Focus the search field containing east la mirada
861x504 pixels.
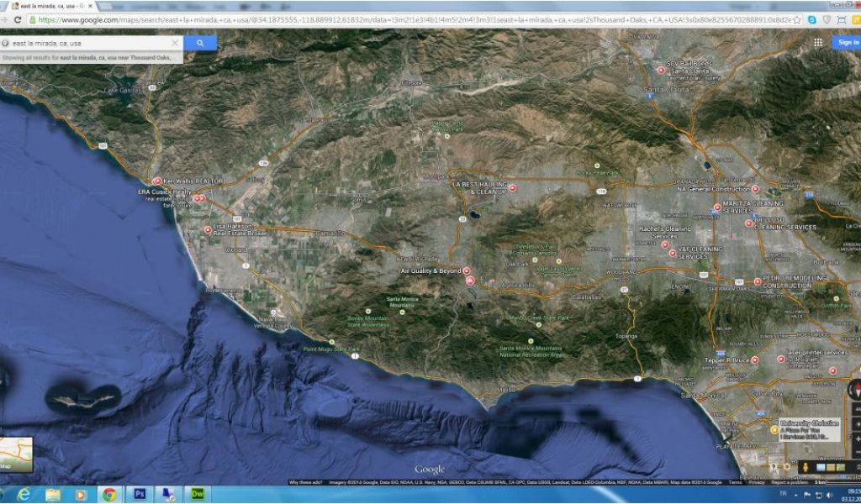(91, 43)
